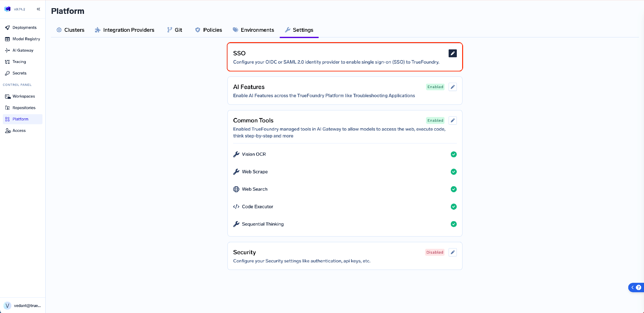Viewport: 644px width, 313px height.
Task: Click the SSO heading
Action: pos(239,53)
